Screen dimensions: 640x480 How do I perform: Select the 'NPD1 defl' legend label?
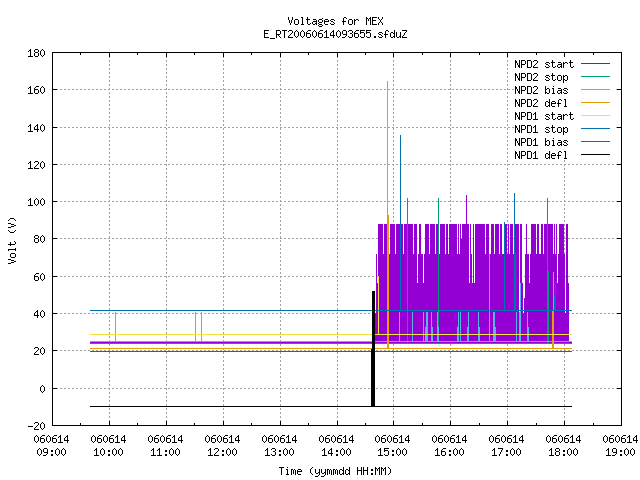pos(541,156)
